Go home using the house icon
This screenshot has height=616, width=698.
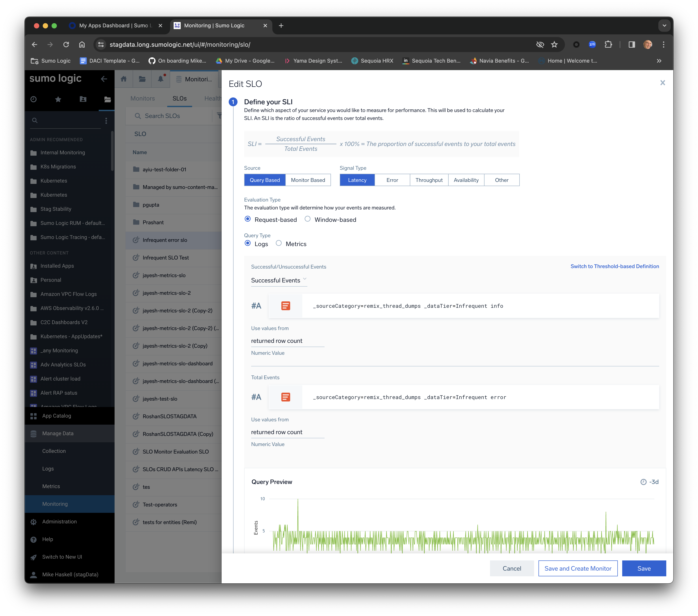coord(124,79)
